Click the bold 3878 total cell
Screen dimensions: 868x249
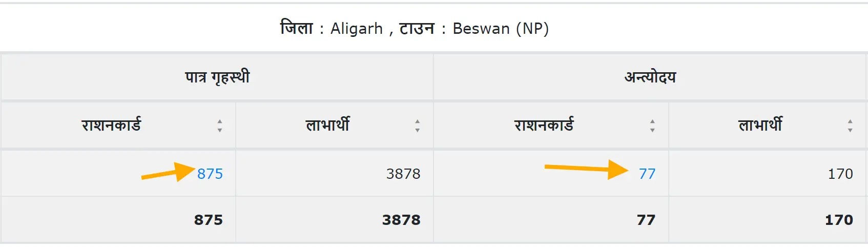click(401, 220)
